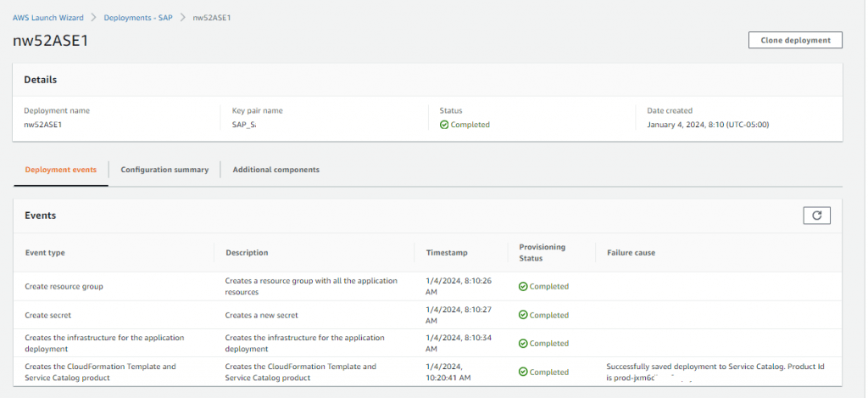868x398 pixels.
Task: Click Completed check icon in Details status
Action: pyautogui.click(x=444, y=125)
